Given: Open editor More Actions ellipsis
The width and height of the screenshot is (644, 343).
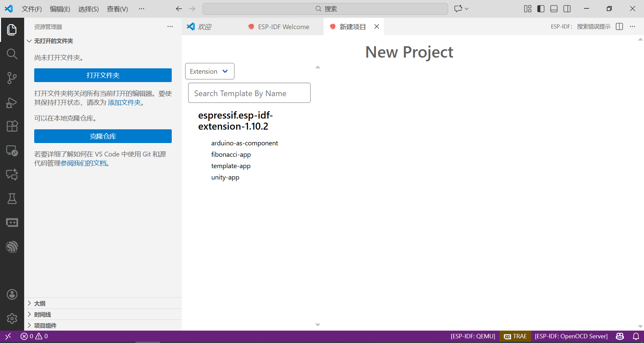Looking at the screenshot, I should [633, 26].
